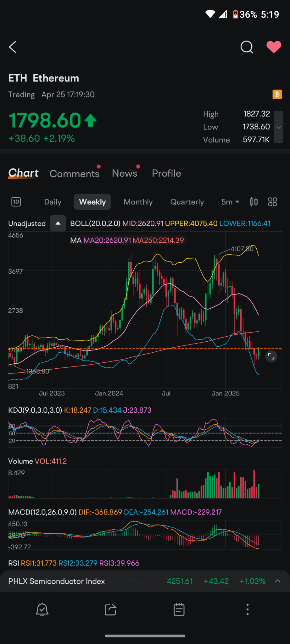This screenshot has width=290, height=644.
Task: Tap the Low 1738.60 value
Action: [256, 127]
